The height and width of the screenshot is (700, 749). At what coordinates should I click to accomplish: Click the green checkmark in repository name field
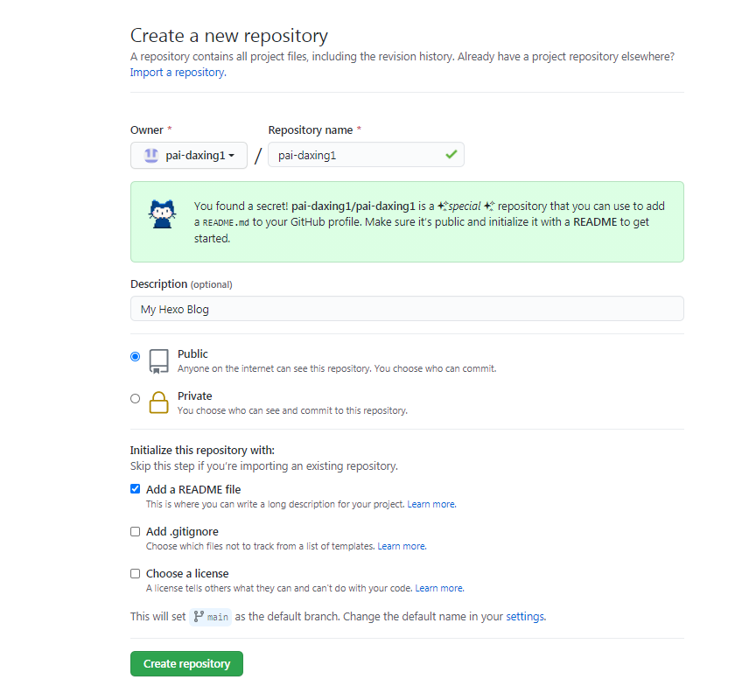[451, 154]
